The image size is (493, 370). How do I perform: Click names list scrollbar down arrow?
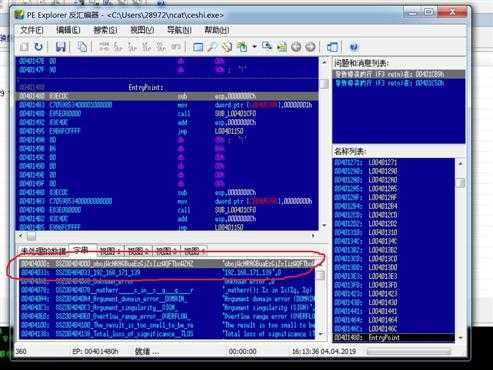point(460,338)
